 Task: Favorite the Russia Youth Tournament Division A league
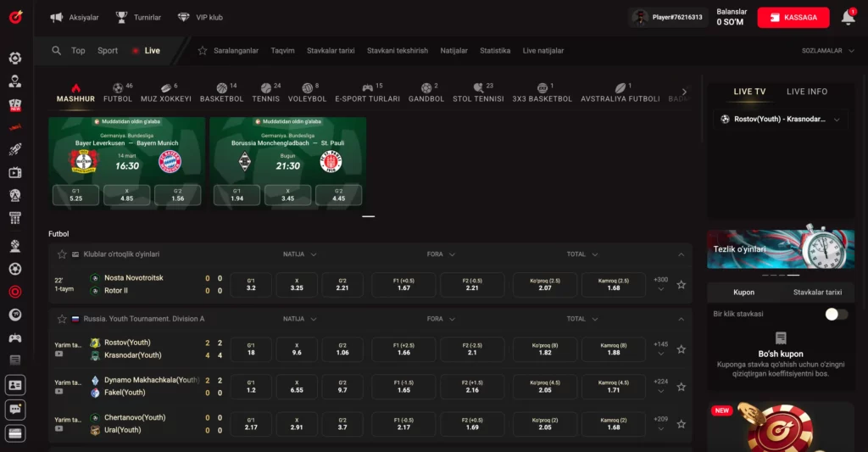(x=62, y=319)
